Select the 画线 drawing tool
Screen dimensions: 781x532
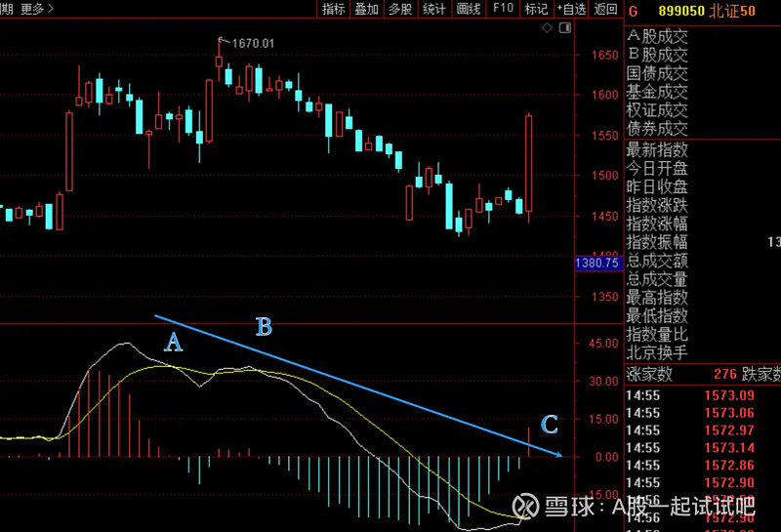pyautogui.click(x=469, y=9)
